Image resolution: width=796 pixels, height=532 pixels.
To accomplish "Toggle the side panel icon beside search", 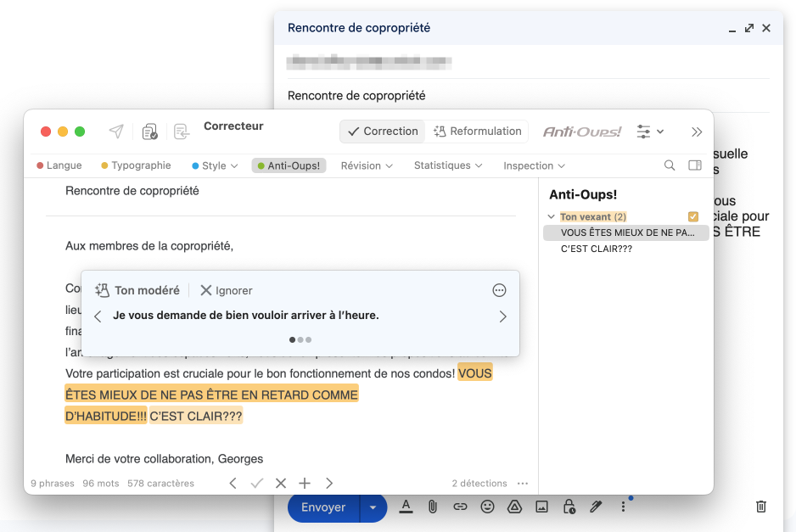I will click(x=695, y=165).
